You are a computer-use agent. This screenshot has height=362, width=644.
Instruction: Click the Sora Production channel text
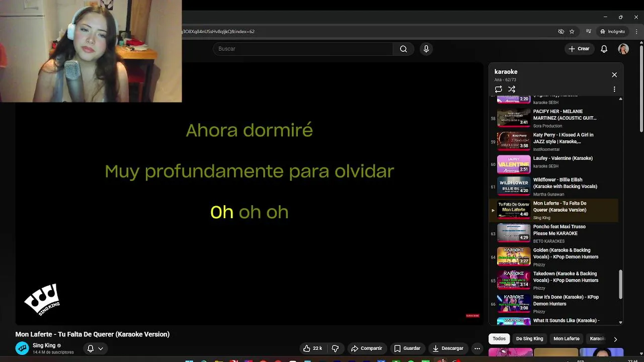point(547,126)
